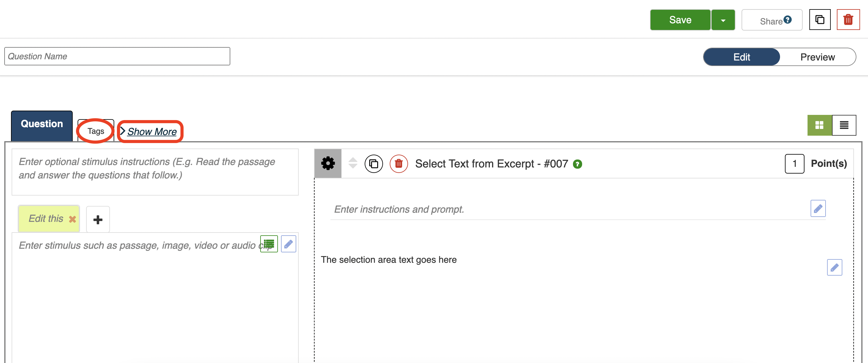This screenshot has height=363, width=868.
Task: Switch to Edit mode
Action: (x=741, y=57)
